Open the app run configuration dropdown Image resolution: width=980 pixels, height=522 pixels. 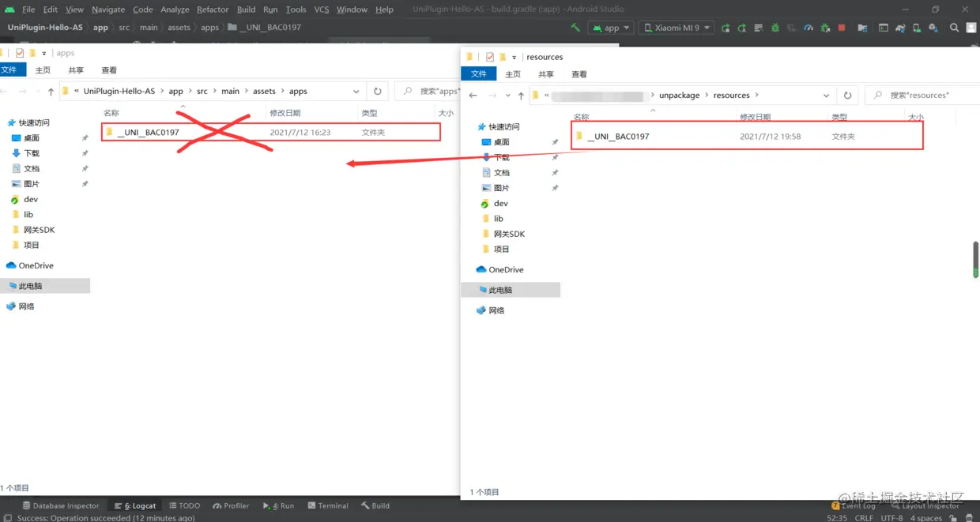[x=611, y=28]
